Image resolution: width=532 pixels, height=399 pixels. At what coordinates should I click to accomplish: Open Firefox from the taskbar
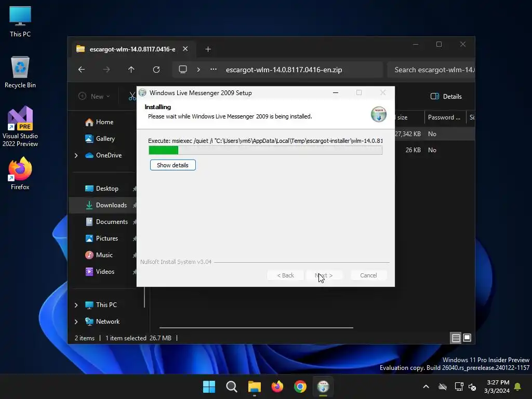(x=277, y=387)
